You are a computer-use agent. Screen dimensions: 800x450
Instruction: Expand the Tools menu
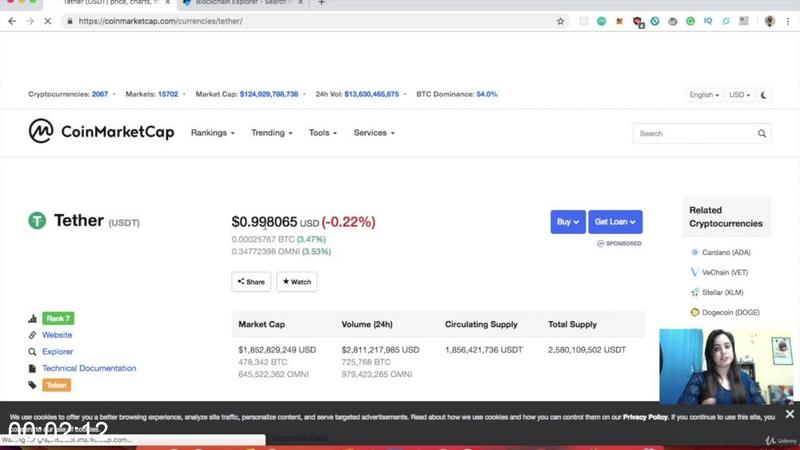pyautogui.click(x=323, y=133)
